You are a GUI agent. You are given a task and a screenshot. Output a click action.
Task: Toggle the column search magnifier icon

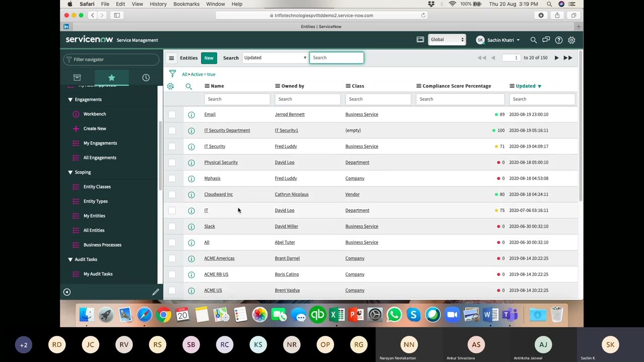tap(189, 86)
